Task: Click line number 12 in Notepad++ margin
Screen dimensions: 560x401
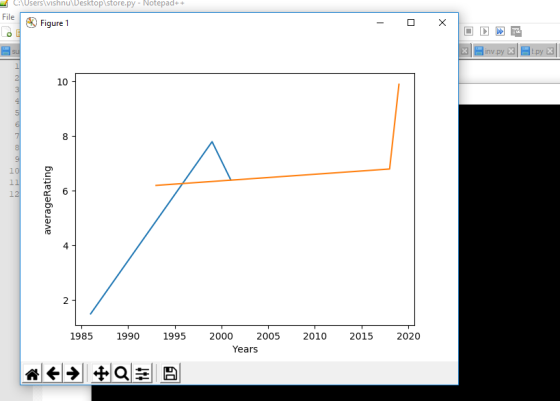Action: coord(14,194)
